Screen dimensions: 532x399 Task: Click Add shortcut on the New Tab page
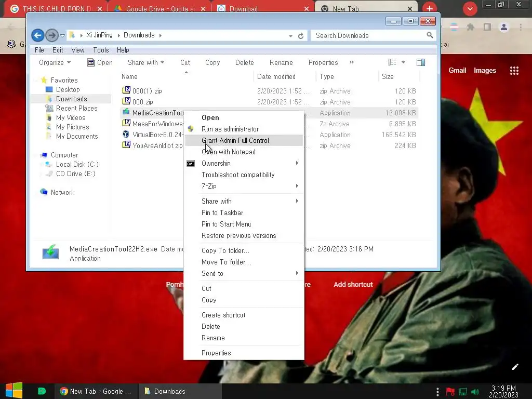click(x=353, y=284)
